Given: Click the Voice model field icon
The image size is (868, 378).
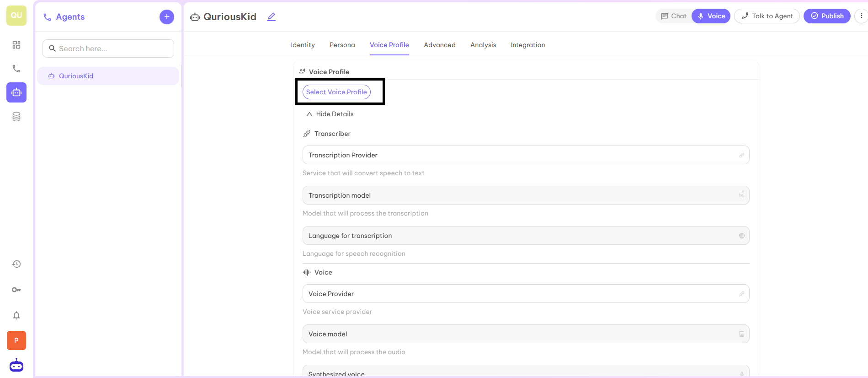Looking at the screenshot, I should click(x=742, y=334).
